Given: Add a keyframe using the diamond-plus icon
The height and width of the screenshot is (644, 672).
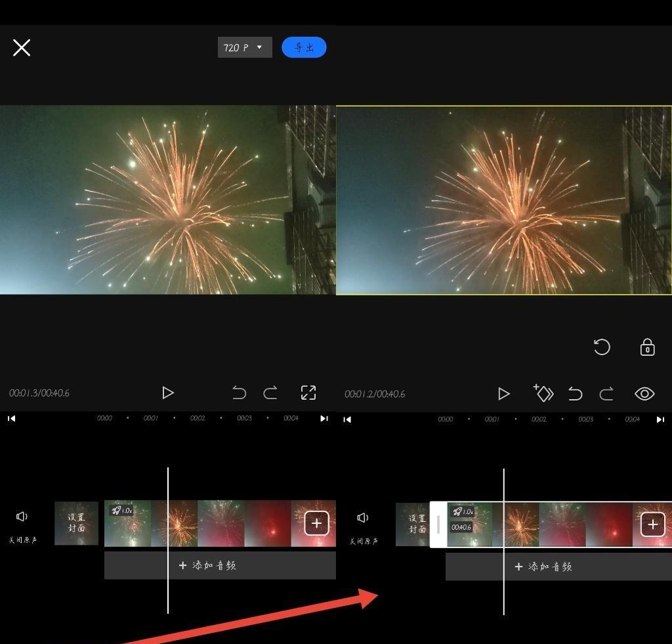Looking at the screenshot, I should 543,393.
